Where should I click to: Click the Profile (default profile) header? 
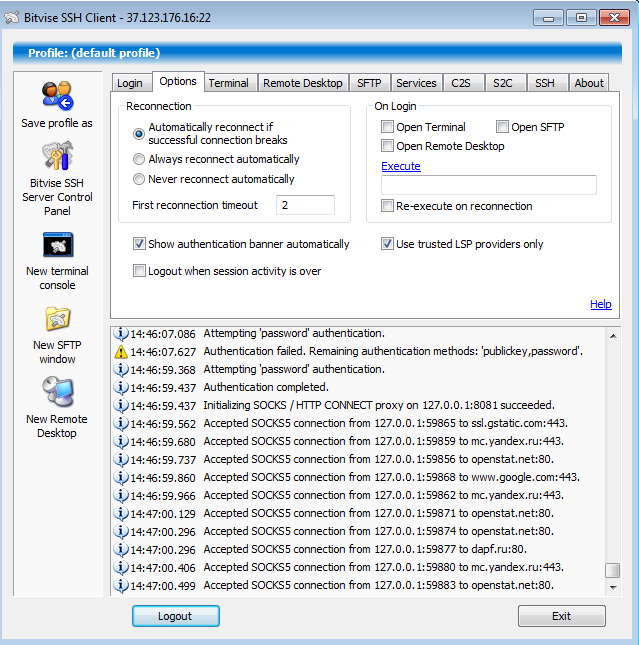click(317, 53)
